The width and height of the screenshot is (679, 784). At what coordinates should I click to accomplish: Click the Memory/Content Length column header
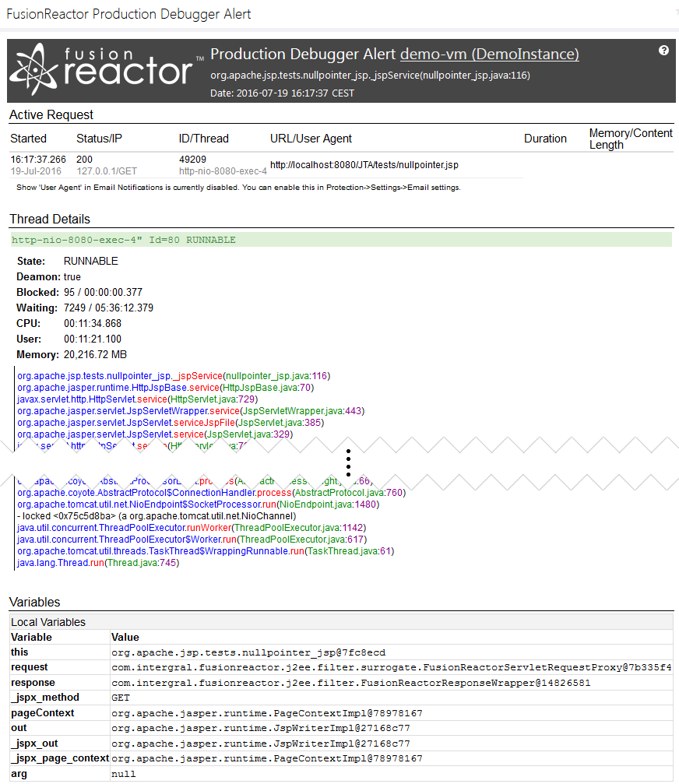point(631,139)
